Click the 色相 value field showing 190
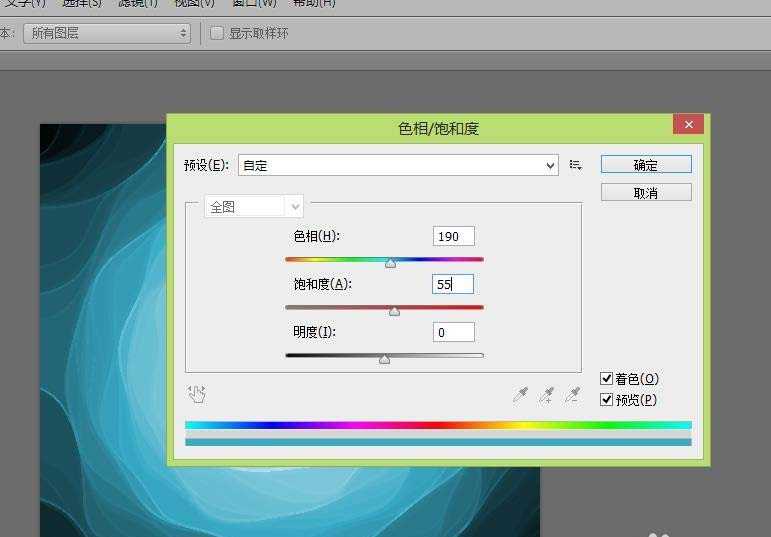Screen dimensions: 771x537 [454, 236]
